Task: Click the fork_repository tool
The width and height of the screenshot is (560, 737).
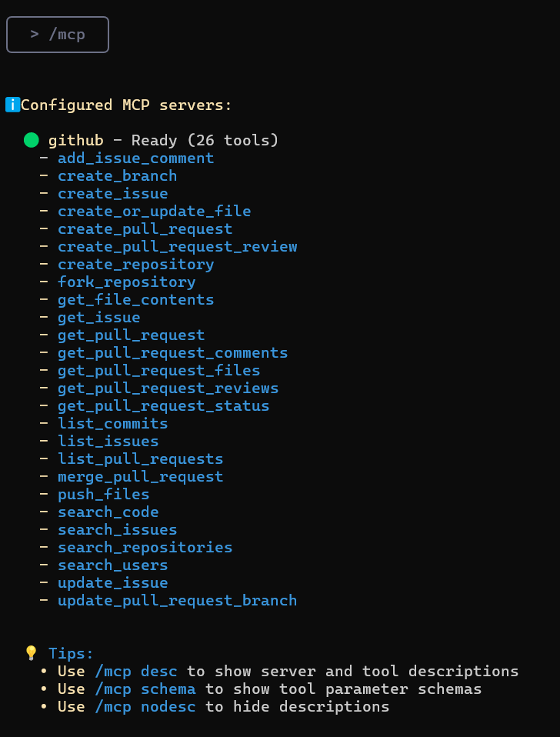Action: (x=127, y=282)
